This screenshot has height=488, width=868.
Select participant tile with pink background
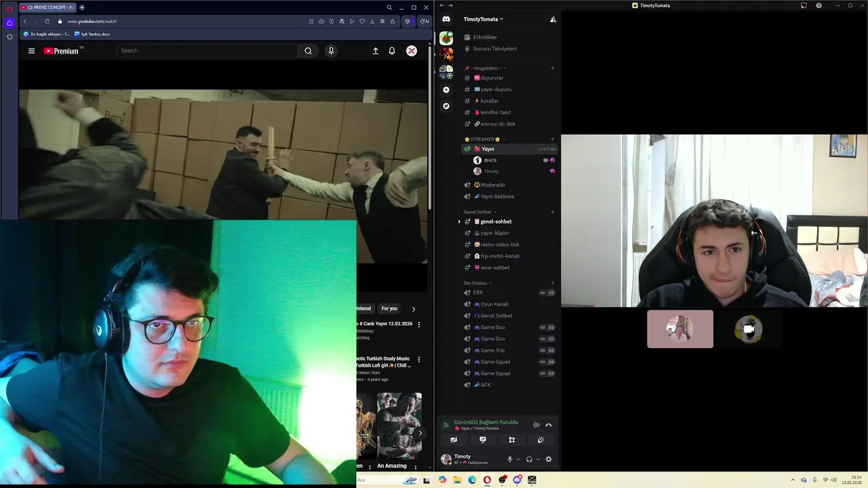tap(680, 329)
